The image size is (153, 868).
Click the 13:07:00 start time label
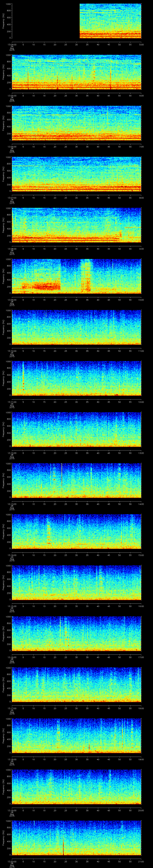coord(12,198)
